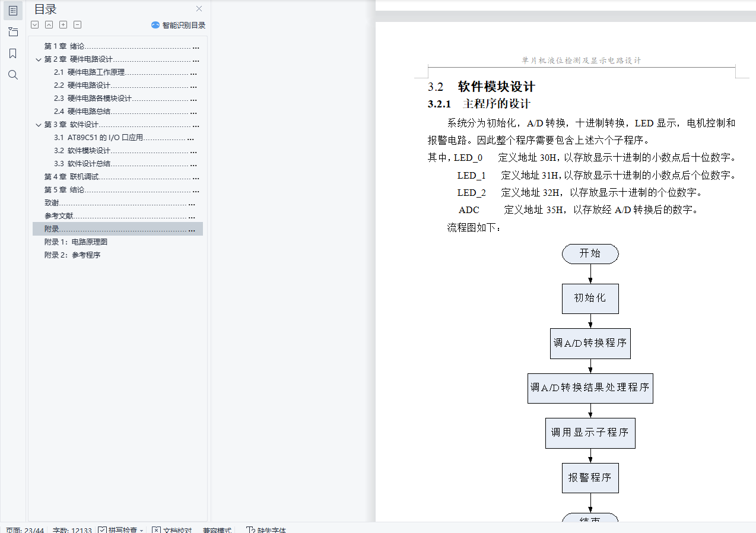Open the outline (目录) sidebar panel icon
The height and width of the screenshot is (533, 756).
pyautogui.click(x=13, y=10)
